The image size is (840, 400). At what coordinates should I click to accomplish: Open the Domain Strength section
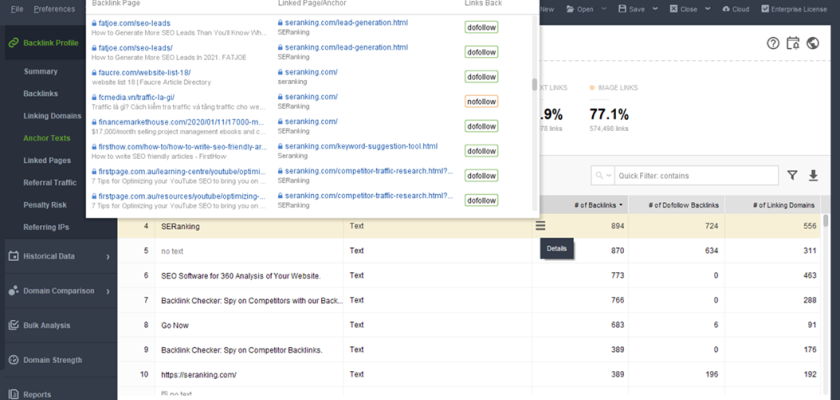59,360
